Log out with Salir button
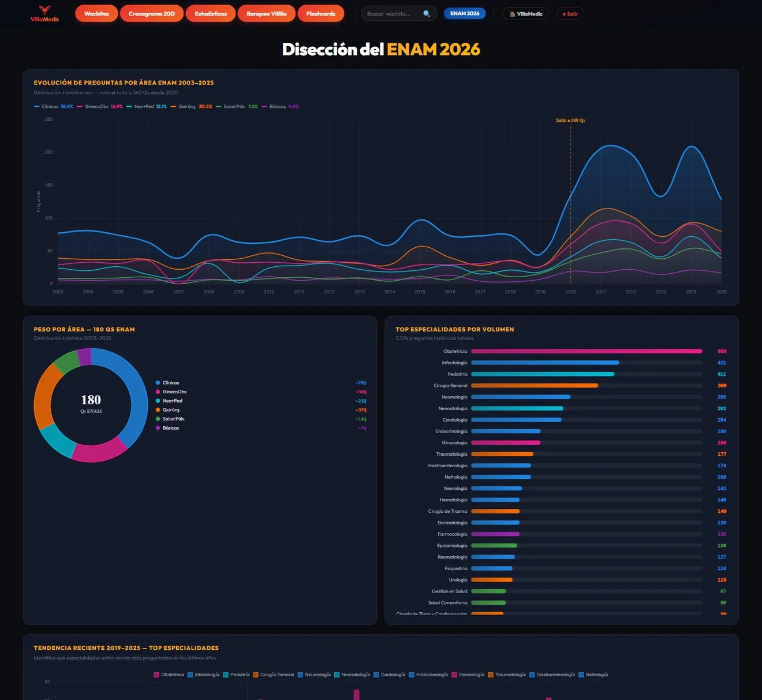Screen dimensions: 762x700 [570, 13]
